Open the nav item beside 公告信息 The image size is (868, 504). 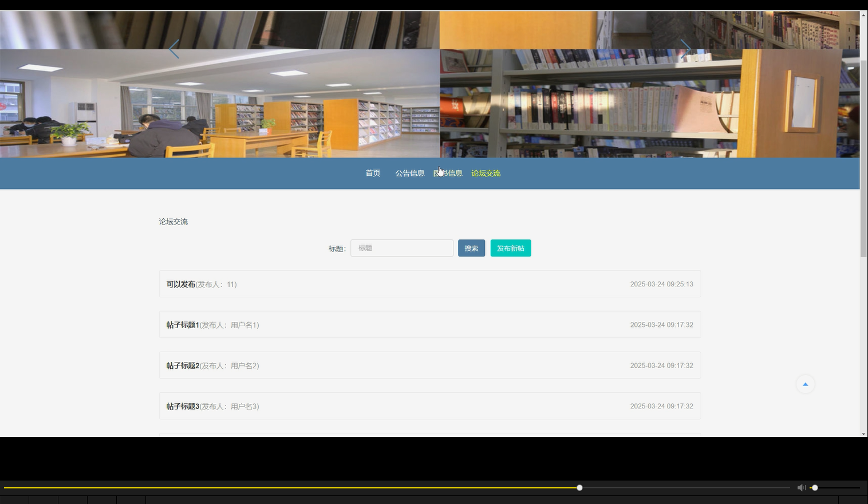pos(448,173)
